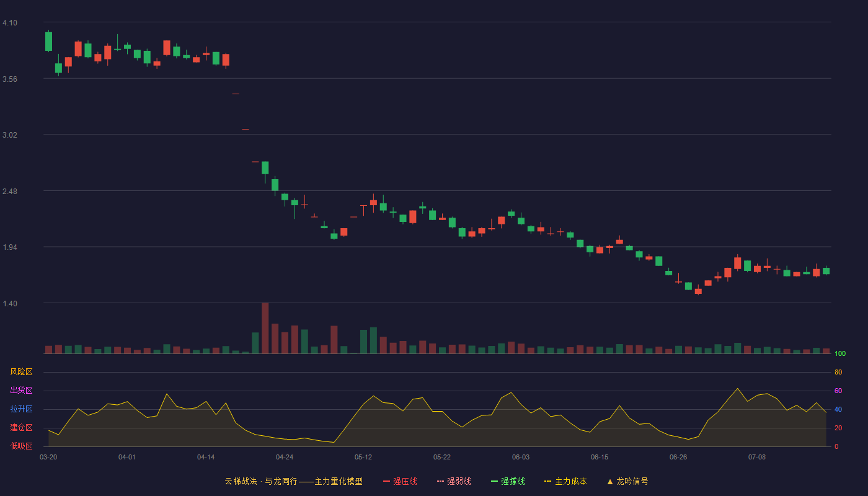Toggle the 强撑线 legend entry
Image resolution: width=868 pixels, height=496 pixels.
(x=508, y=481)
